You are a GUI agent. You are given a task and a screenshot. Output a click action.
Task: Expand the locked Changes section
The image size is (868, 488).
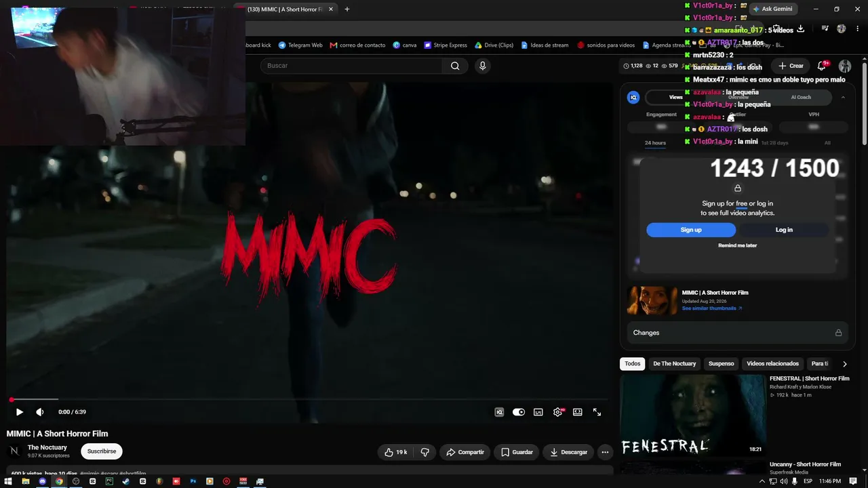coord(737,333)
